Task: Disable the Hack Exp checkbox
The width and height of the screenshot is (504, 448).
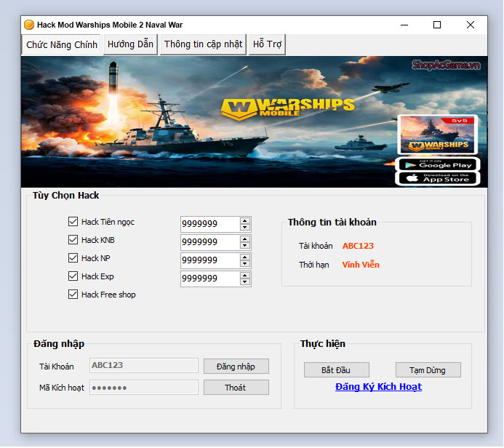Action: 73,276
